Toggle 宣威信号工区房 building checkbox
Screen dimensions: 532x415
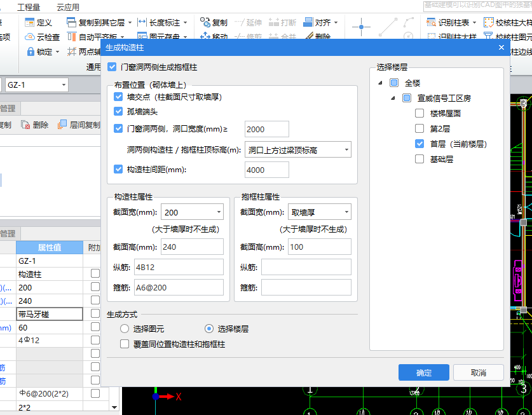pyautogui.click(x=406, y=98)
